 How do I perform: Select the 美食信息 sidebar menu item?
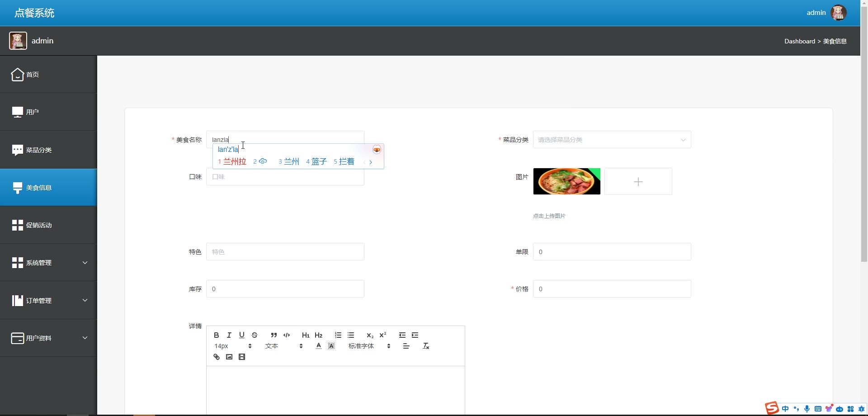coord(48,187)
